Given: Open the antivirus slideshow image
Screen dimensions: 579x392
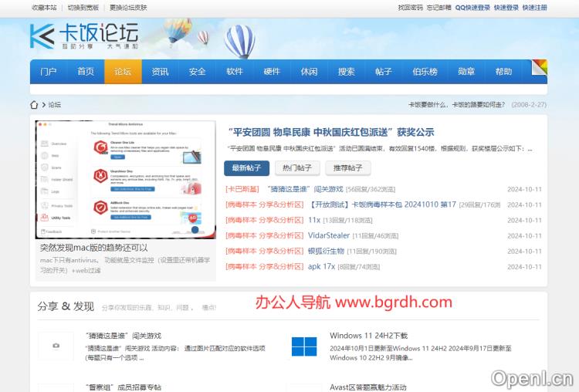Looking at the screenshot, I should pyautogui.click(x=125, y=178).
